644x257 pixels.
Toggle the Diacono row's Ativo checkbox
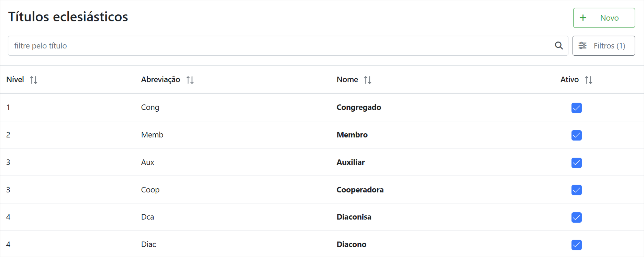coord(577,245)
